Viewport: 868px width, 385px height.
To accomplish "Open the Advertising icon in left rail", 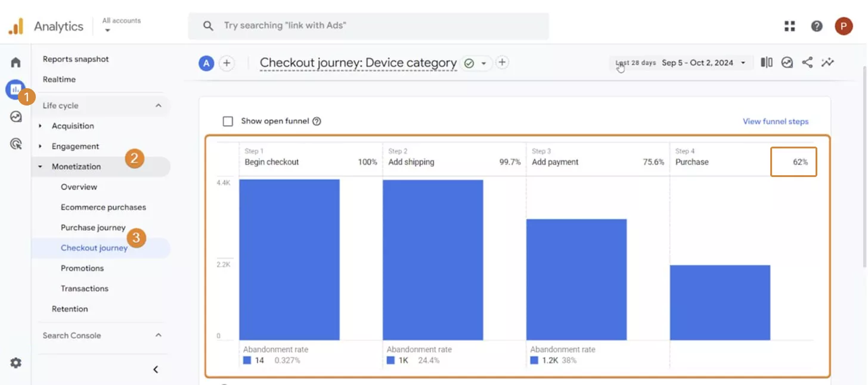I will [x=16, y=144].
